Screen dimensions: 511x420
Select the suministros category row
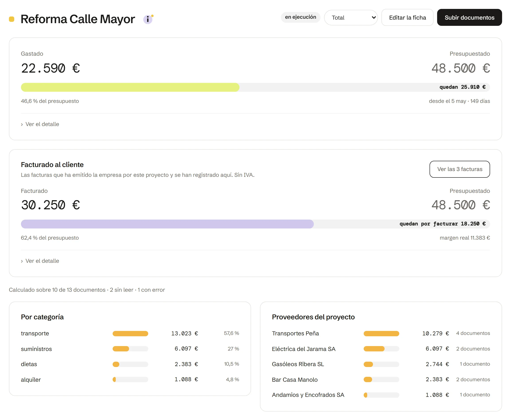tap(130, 349)
